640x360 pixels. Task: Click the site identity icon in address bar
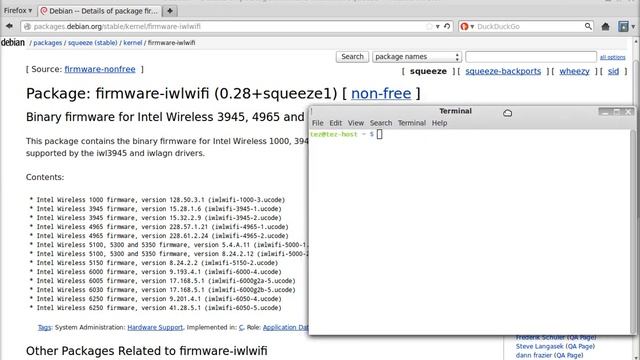pos(27,27)
